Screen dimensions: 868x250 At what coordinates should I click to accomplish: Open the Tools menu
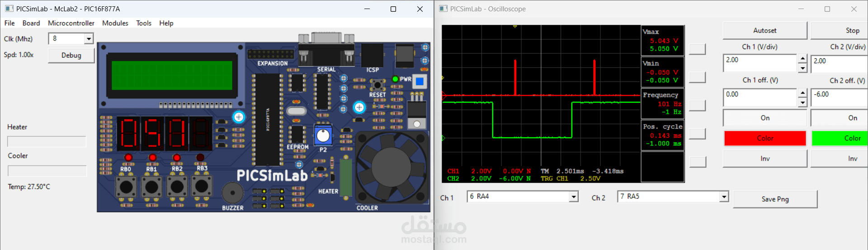point(144,23)
